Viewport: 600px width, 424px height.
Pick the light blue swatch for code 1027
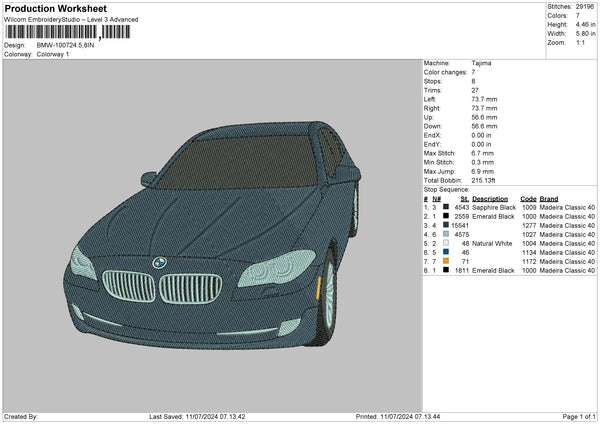(x=446, y=234)
